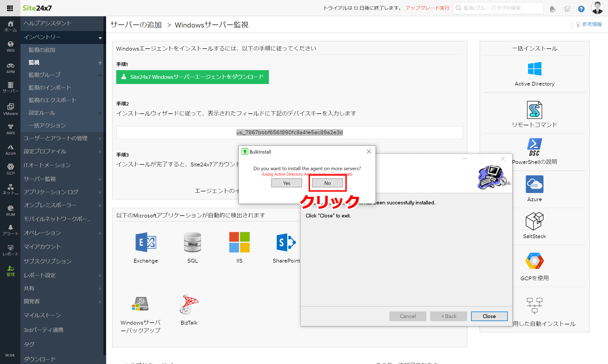The image size is (608, 364).
Task: Open サブスクリプション menu item
Action: coord(48,261)
